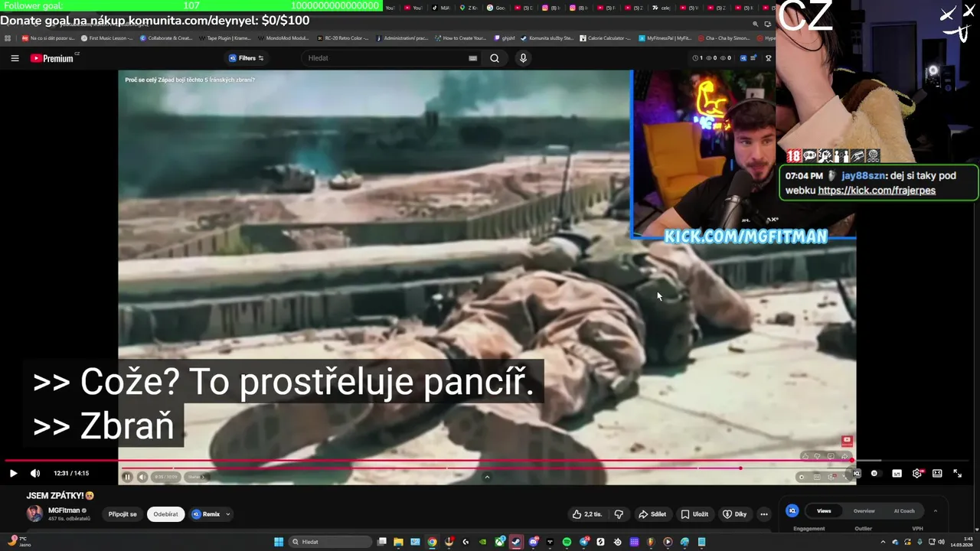Open the How to Create Your bookmark
Image resolution: width=980 pixels, height=551 pixels.
click(x=460, y=37)
